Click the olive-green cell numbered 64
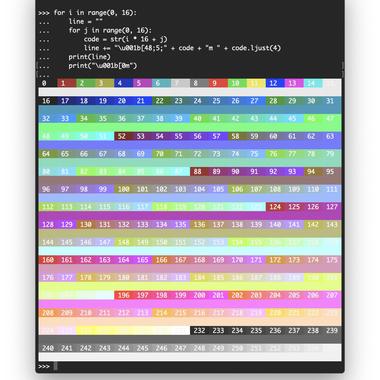The image size is (380, 380). (48, 154)
